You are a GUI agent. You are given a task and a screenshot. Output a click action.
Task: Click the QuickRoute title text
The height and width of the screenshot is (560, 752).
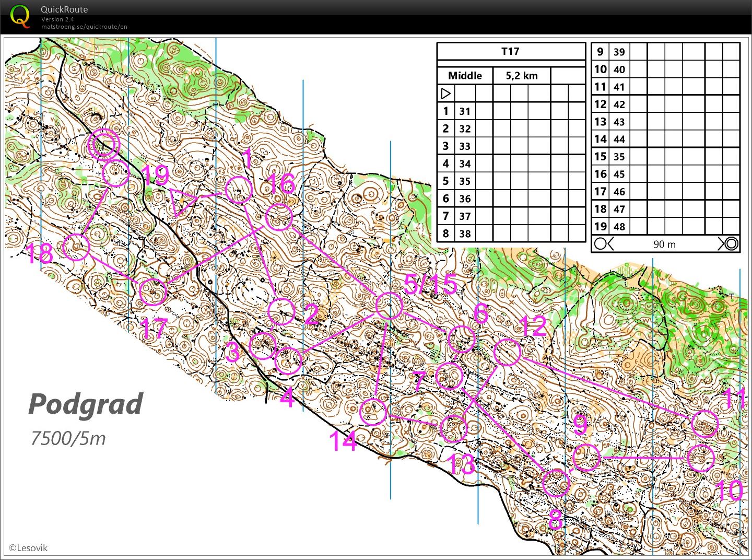[x=64, y=9]
